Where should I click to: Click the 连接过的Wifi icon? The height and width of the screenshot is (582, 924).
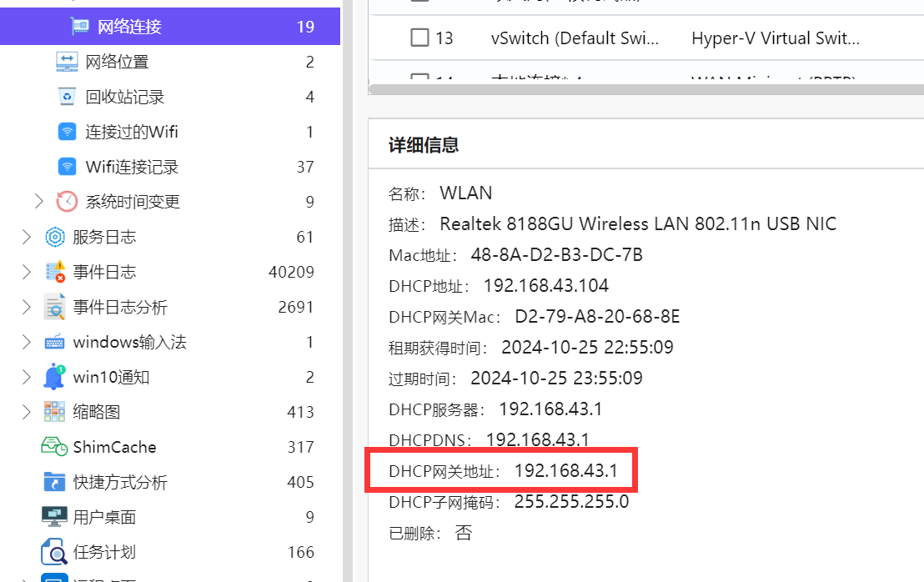[68, 132]
